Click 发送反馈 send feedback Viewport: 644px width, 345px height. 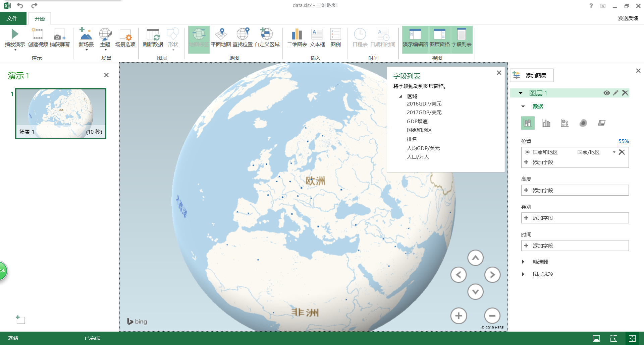point(628,18)
